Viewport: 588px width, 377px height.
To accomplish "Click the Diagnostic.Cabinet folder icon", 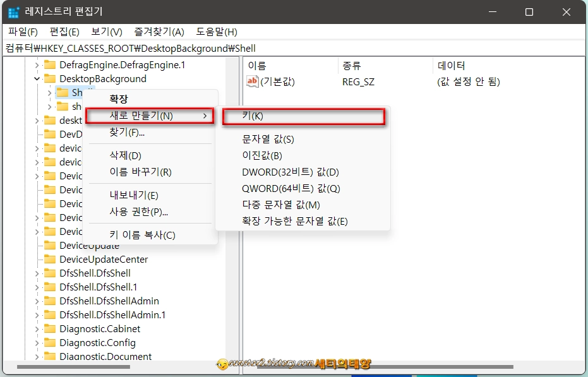I will tap(50, 328).
